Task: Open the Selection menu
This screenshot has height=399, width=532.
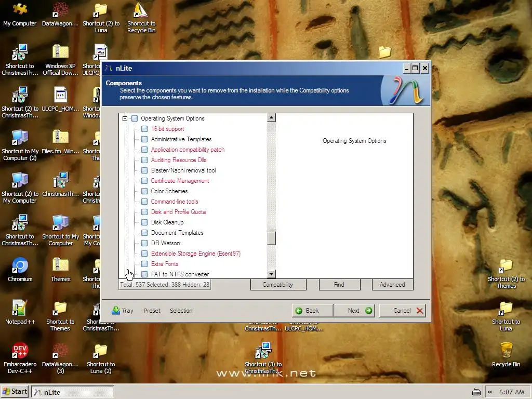Action: (x=181, y=311)
